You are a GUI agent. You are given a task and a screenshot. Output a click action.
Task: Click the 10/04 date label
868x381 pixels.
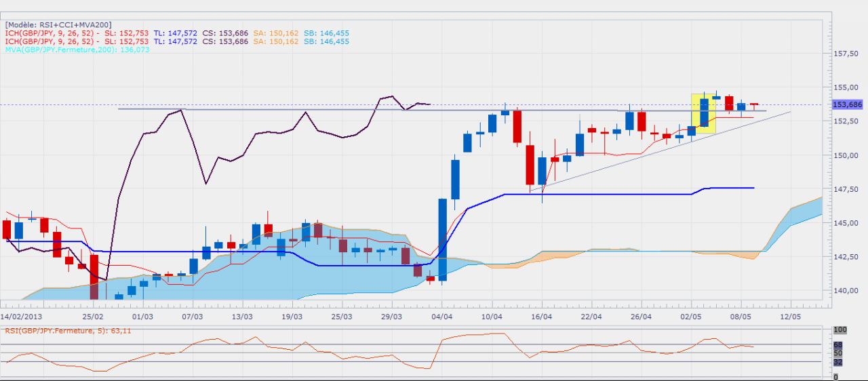click(492, 316)
